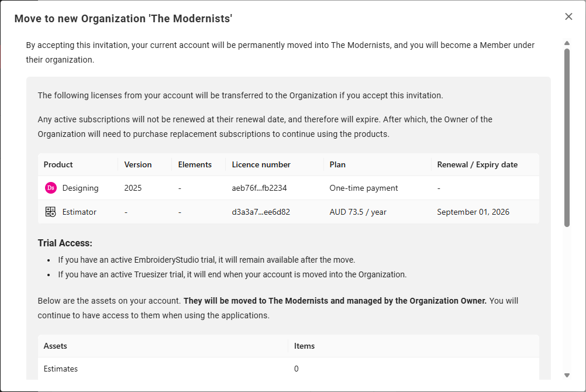Click the pink Designing product icon

50,188
